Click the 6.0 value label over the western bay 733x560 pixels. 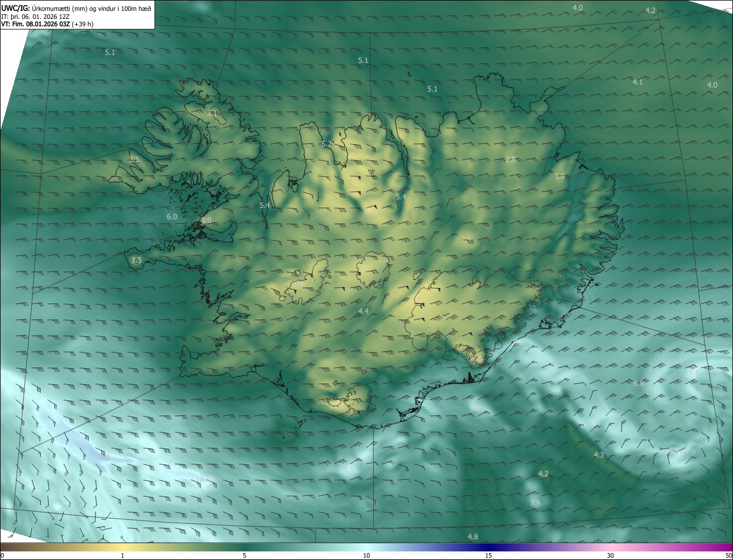coord(172,217)
